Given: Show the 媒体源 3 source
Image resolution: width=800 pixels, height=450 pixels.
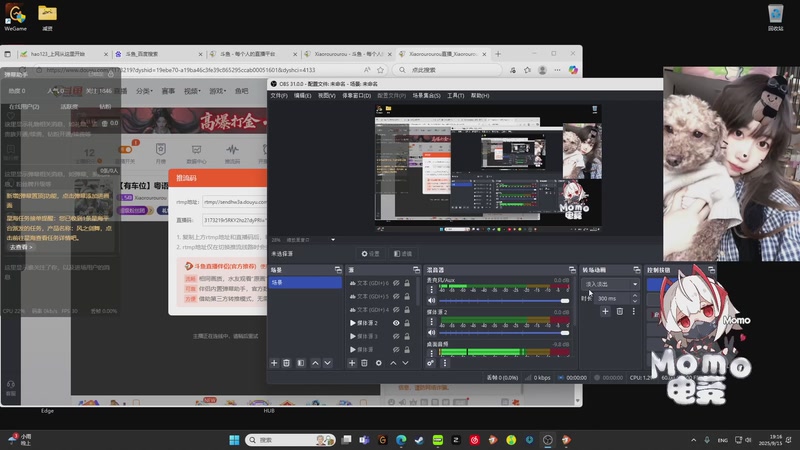Looking at the screenshot, I should click(396, 336).
